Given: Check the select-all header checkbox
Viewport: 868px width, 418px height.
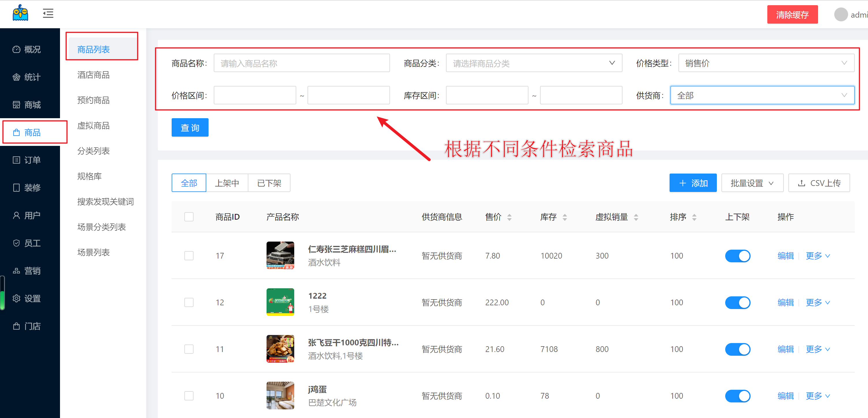Looking at the screenshot, I should click(189, 217).
